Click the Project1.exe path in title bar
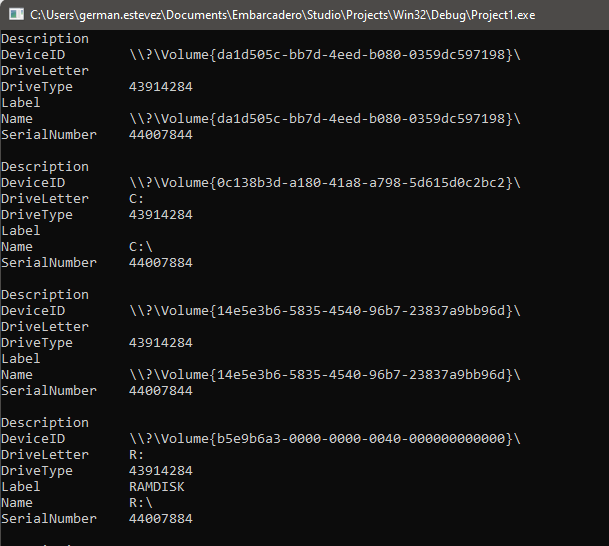609x546 pixels. pyautogui.click(x=282, y=15)
